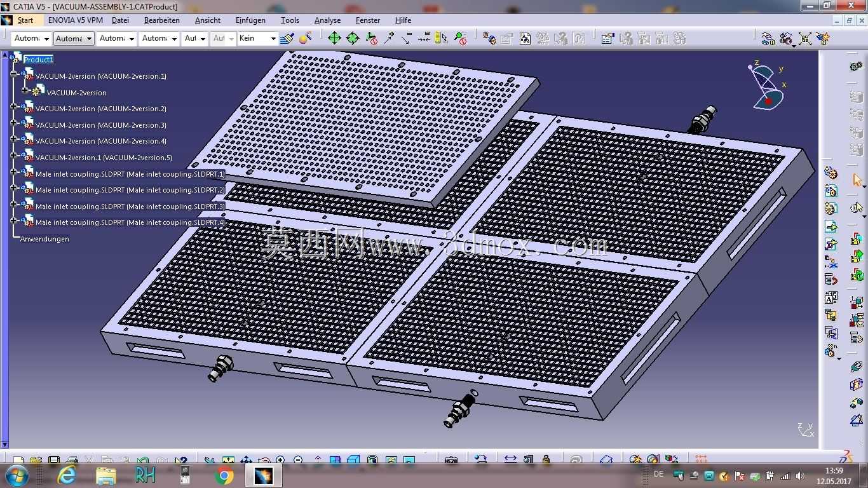The image size is (868, 488).
Task: Open the first Automatic graphic-properties dropdown
Action: point(31,39)
